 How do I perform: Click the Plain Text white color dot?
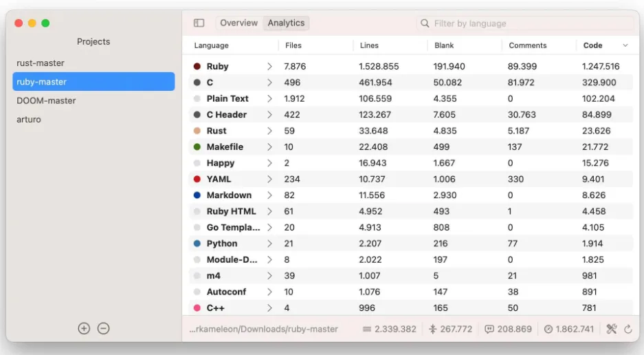(x=197, y=98)
